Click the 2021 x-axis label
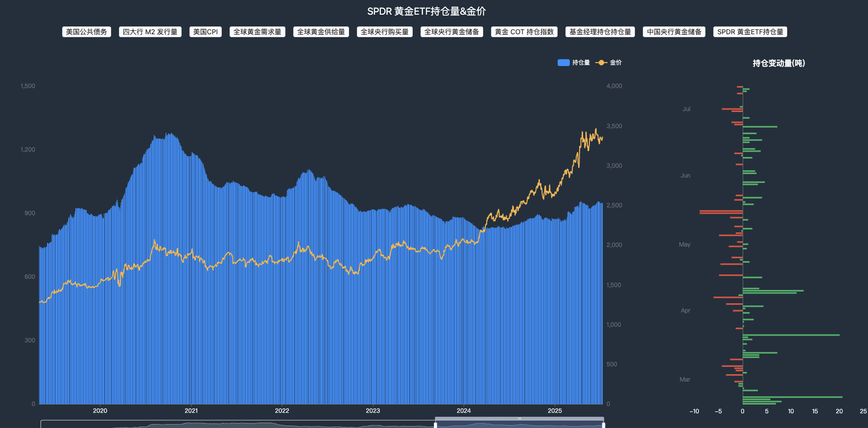This screenshot has width=868, height=428. click(x=191, y=411)
